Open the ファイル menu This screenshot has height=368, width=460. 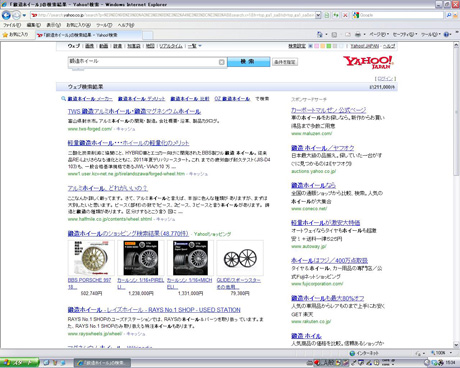pyautogui.click(x=12, y=25)
